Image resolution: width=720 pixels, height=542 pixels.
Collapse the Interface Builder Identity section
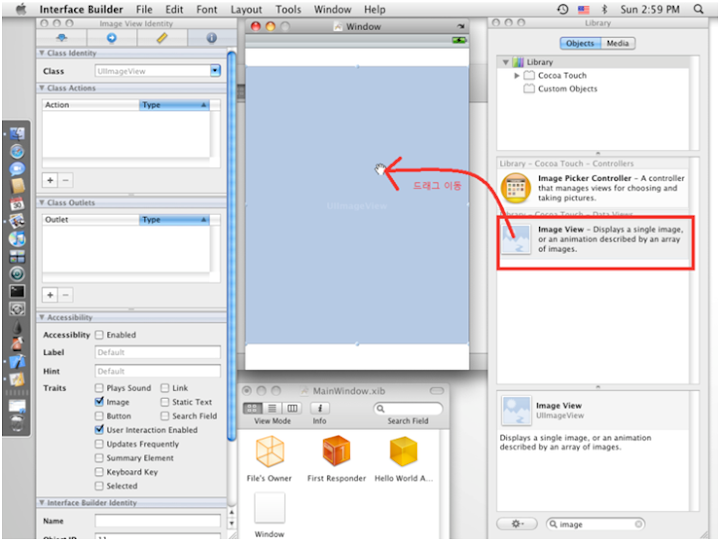[42, 503]
